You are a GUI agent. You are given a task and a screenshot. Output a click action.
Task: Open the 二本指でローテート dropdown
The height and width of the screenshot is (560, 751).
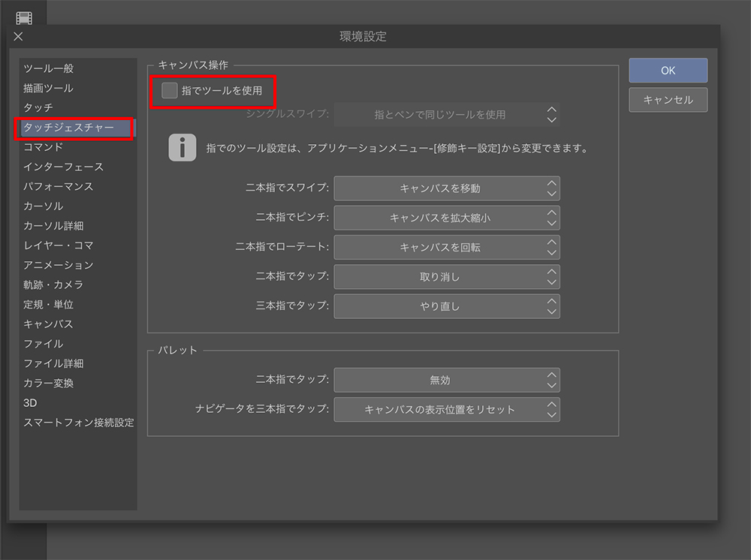pyautogui.click(x=446, y=247)
